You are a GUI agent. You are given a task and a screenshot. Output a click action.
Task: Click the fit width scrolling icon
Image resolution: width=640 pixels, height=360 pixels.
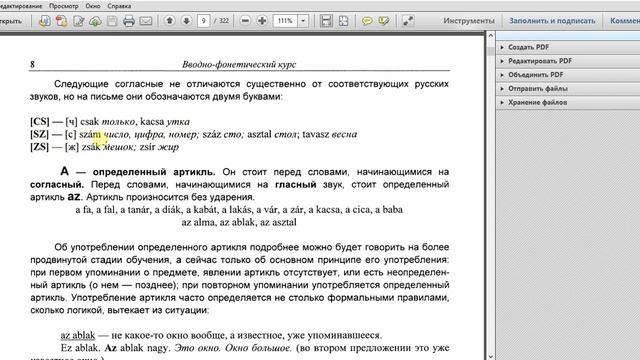(326, 21)
